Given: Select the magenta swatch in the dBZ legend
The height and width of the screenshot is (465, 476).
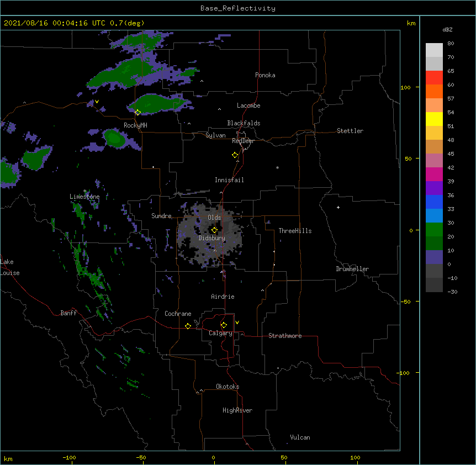Looking at the screenshot, I should pyautogui.click(x=434, y=174).
